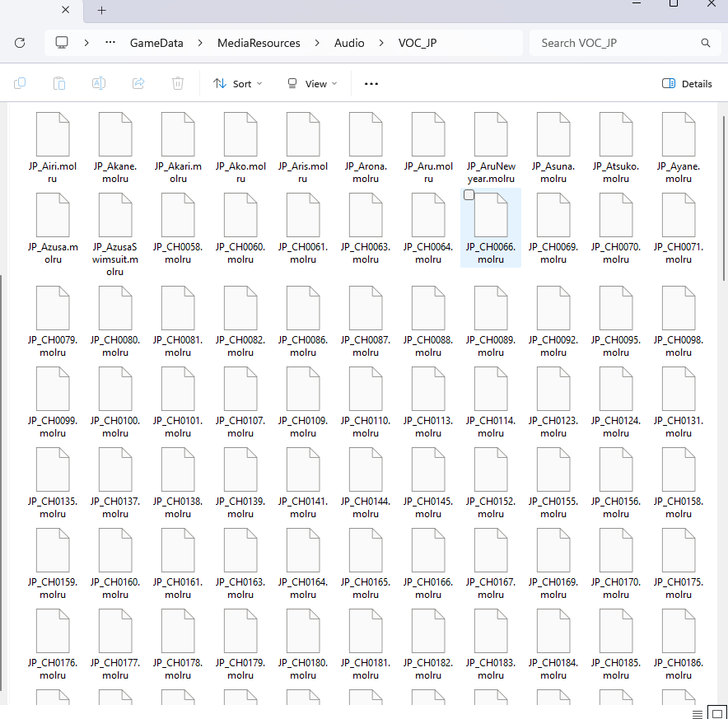The image size is (728, 719).
Task: Switch to the details list view icon
Action: [x=698, y=714]
